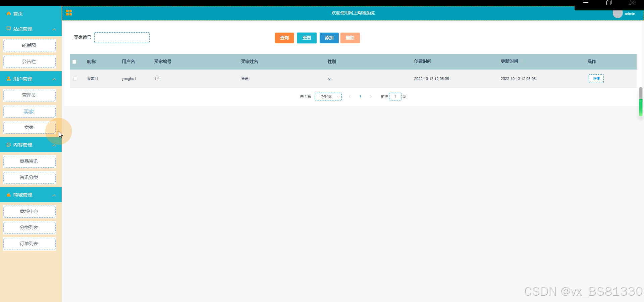Collapse the 用户管理 section chevron
The image size is (644, 302).
(54, 79)
